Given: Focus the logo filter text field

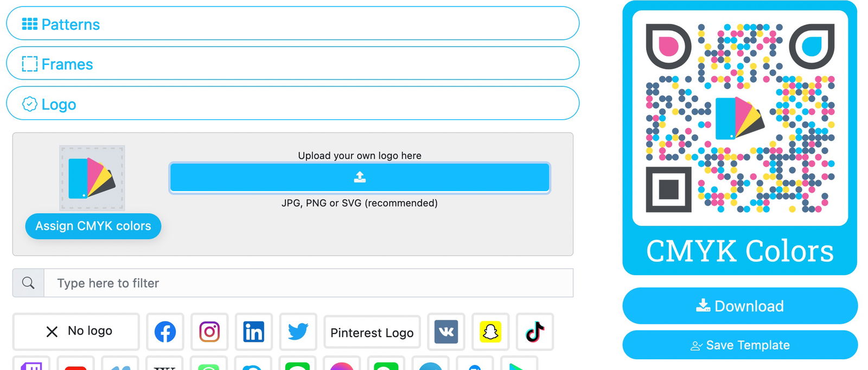Looking at the screenshot, I should pos(308,283).
